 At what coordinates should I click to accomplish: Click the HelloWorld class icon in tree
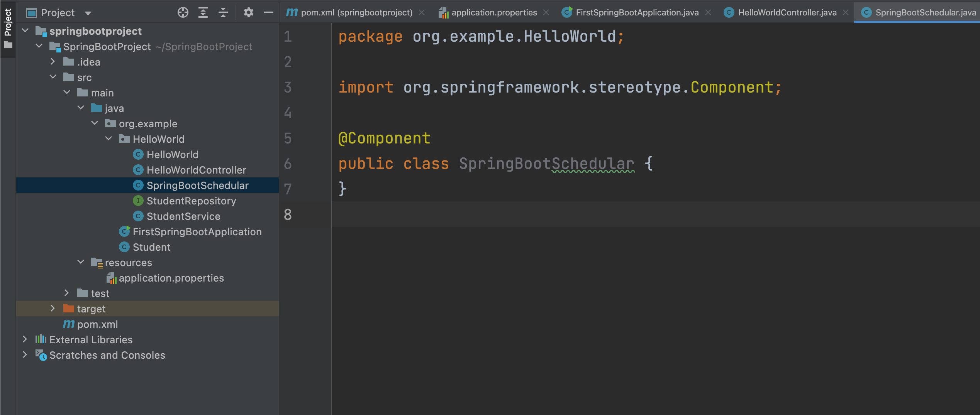click(138, 154)
